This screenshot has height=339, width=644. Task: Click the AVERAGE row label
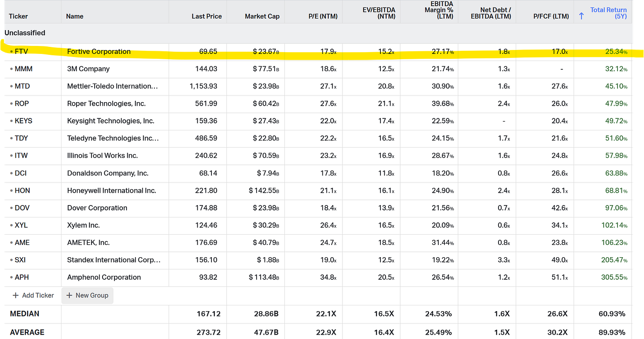(x=27, y=332)
